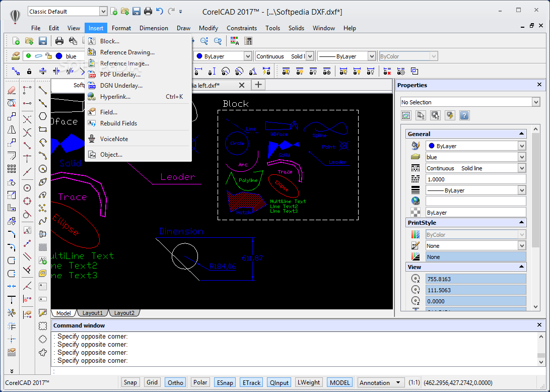Click the linestyle scale field 1.0000
Image resolution: width=550 pixels, height=392 pixels.
pyautogui.click(x=475, y=179)
